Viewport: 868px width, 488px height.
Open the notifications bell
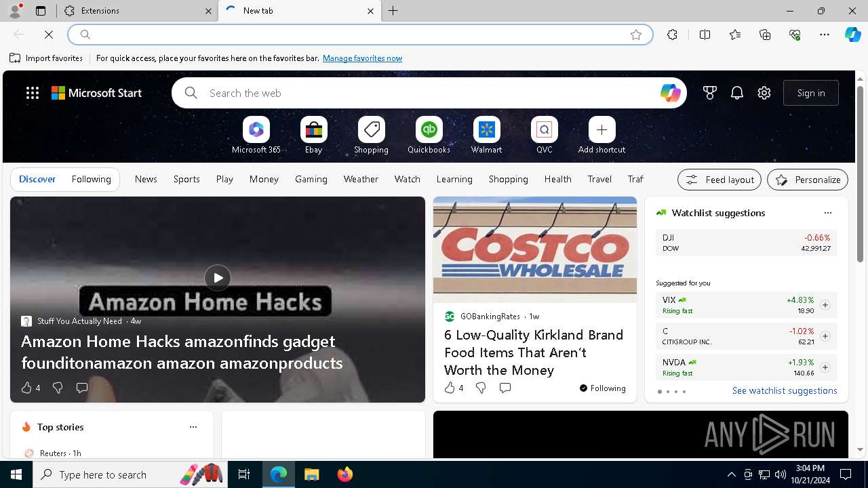(737, 93)
